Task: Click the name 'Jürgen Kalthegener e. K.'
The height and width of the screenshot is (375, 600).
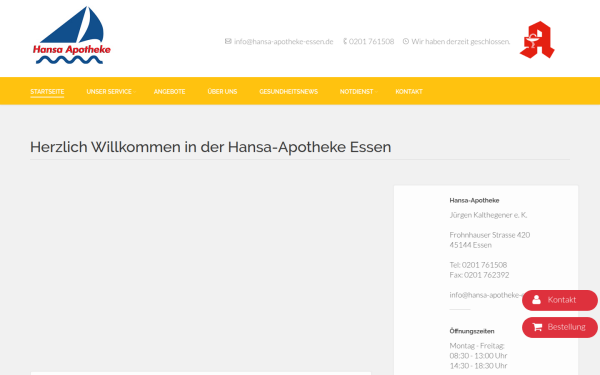Action: click(488, 215)
